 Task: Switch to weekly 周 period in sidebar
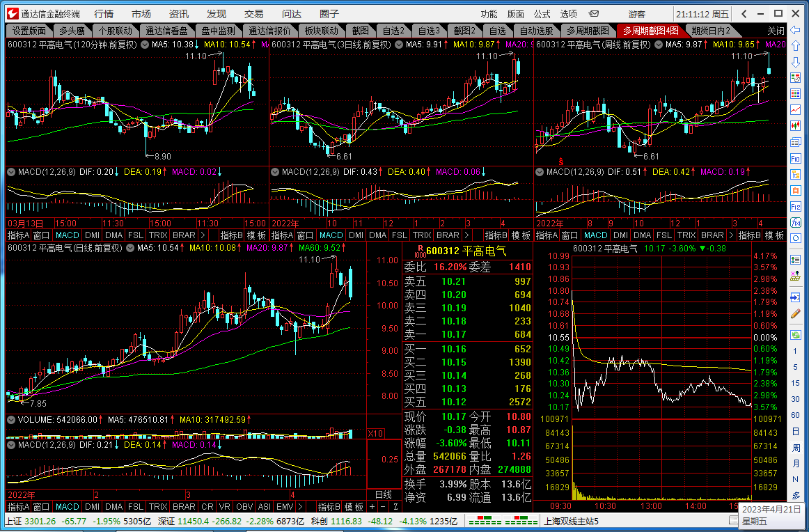pos(795,447)
